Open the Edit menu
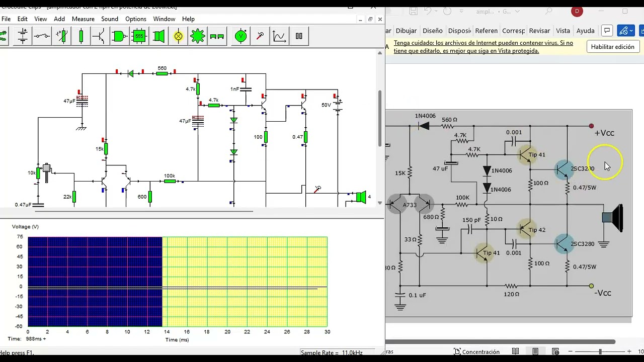Viewport: 644px width, 362px height. pyautogui.click(x=23, y=19)
